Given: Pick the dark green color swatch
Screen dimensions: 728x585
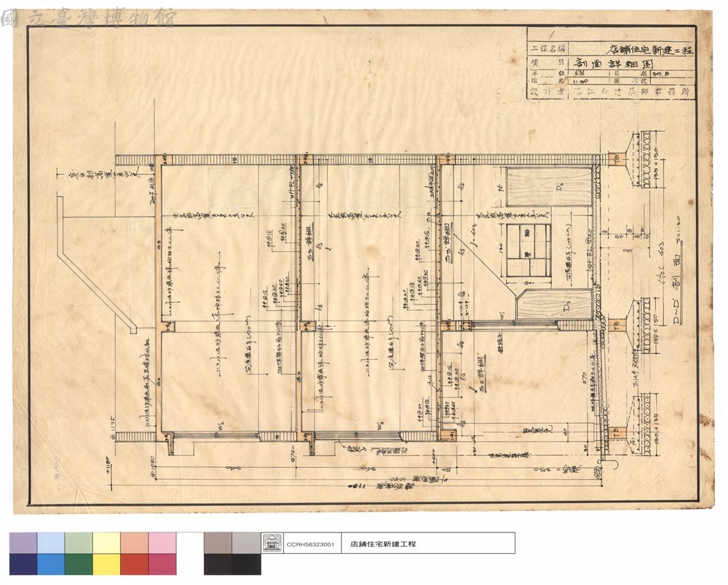Looking at the screenshot, I should [79, 564].
